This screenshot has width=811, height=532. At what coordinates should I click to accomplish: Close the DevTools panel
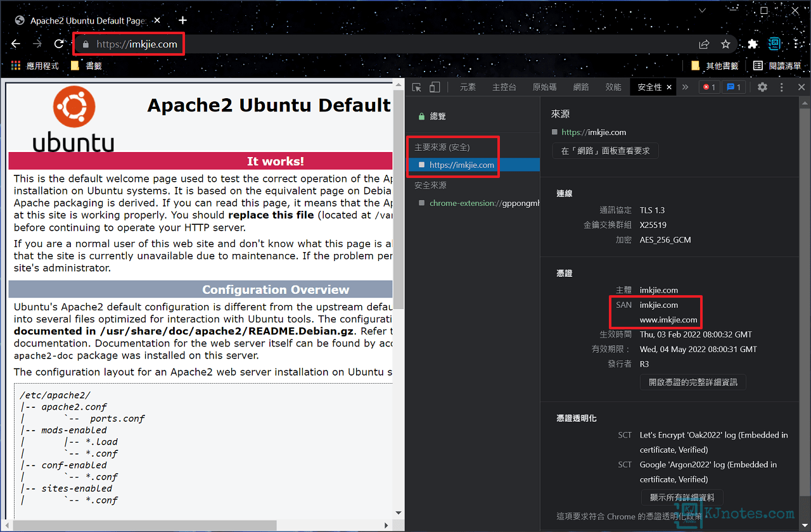coord(801,87)
